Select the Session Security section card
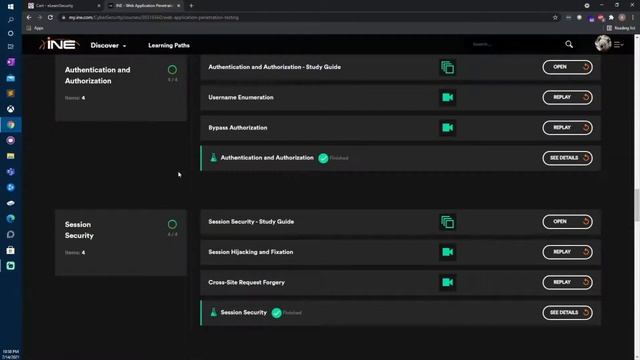Image resolution: width=640 pixels, height=360 pixels. tap(121, 242)
